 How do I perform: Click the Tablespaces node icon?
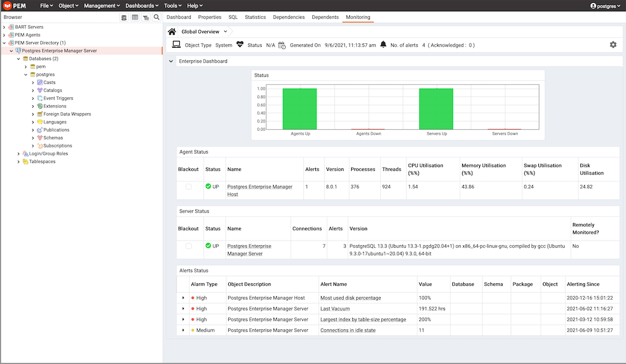coord(25,162)
